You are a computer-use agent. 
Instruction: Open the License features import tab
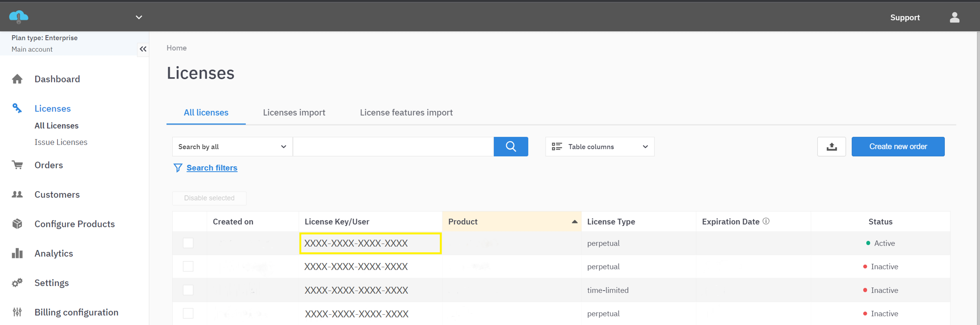[x=406, y=113]
